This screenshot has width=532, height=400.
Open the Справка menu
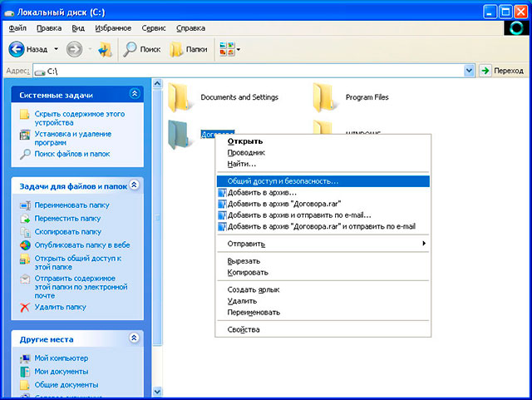click(190, 28)
